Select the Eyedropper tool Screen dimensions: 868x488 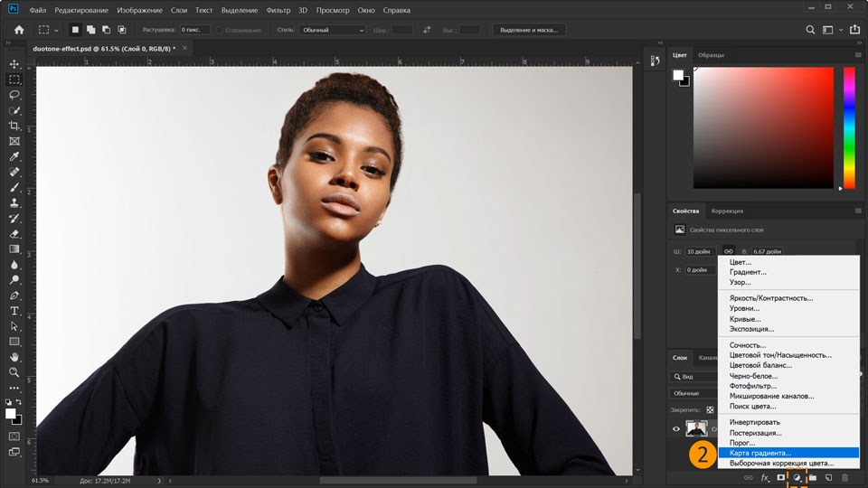tap(14, 156)
